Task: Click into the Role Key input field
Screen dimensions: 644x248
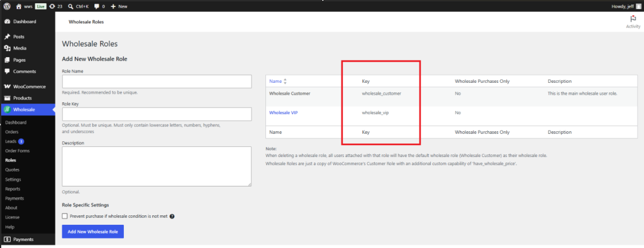Action: click(157, 114)
